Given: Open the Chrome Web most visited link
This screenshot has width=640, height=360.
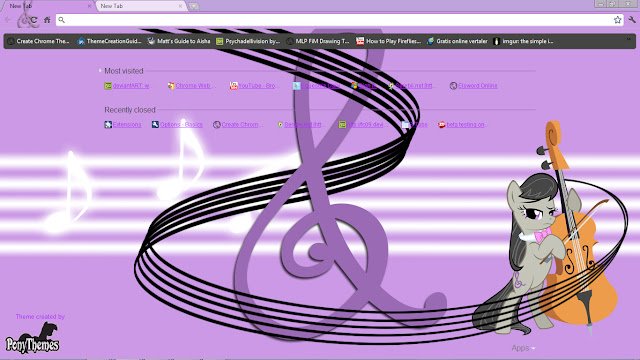Looking at the screenshot, I should [193, 86].
